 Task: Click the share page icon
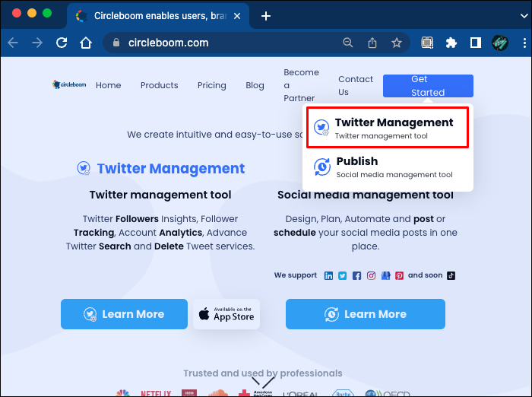coord(372,43)
